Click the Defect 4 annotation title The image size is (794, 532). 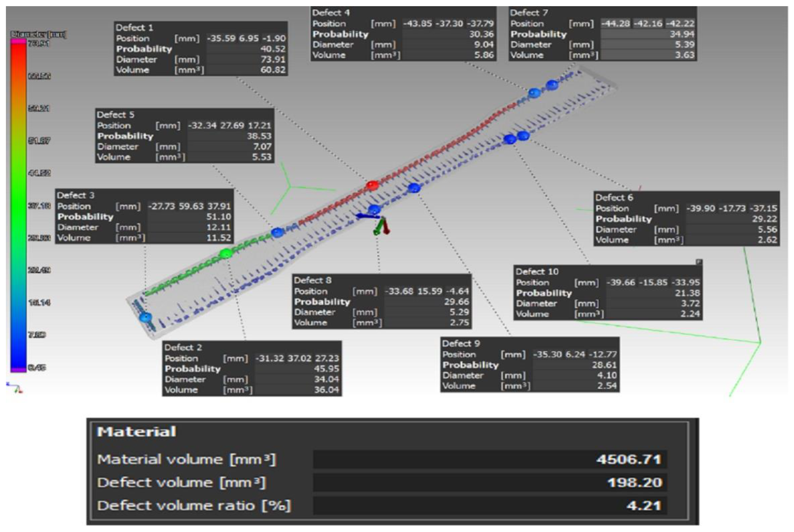pos(331,13)
